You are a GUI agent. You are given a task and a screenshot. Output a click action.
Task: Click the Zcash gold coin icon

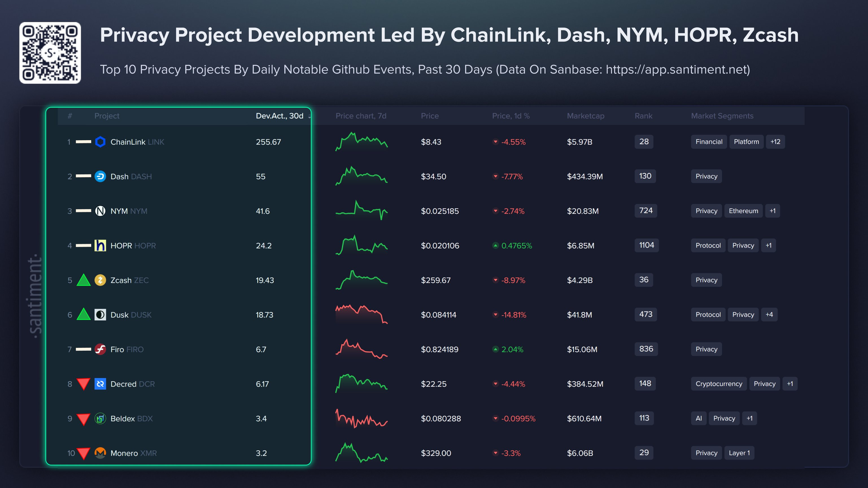click(x=100, y=280)
